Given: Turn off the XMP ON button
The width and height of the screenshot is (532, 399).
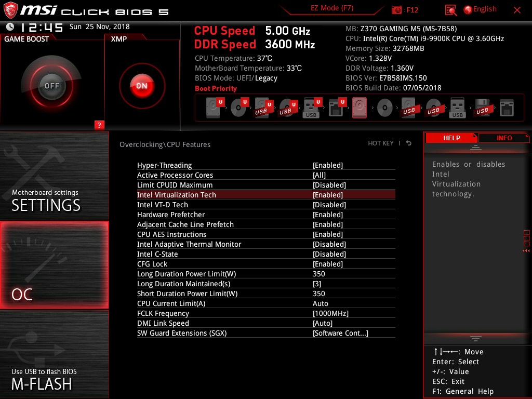Looking at the screenshot, I should [142, 86].
